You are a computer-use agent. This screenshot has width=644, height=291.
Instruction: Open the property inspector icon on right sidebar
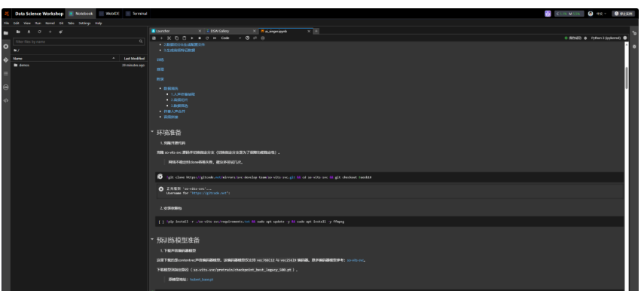[634, 33]
